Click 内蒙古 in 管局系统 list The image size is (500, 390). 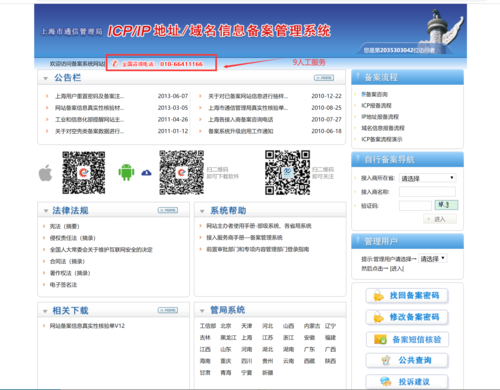click(312, 326)
